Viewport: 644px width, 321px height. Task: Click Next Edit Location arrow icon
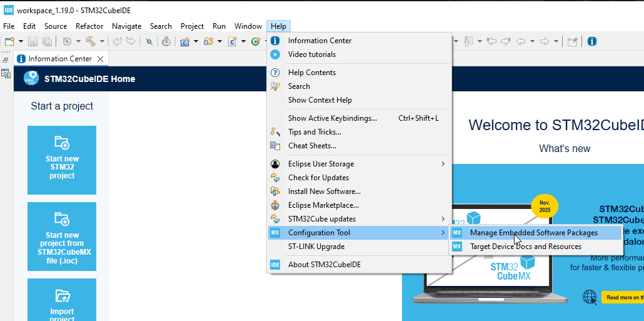pos(506,41)
